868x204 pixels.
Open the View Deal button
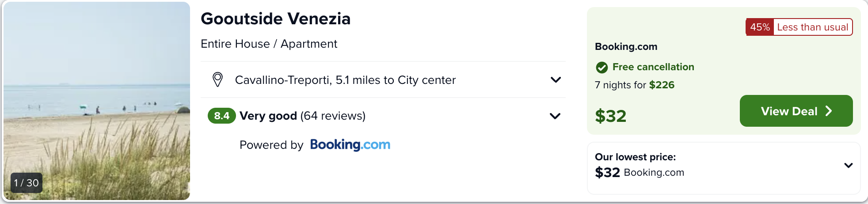(796, 111)
